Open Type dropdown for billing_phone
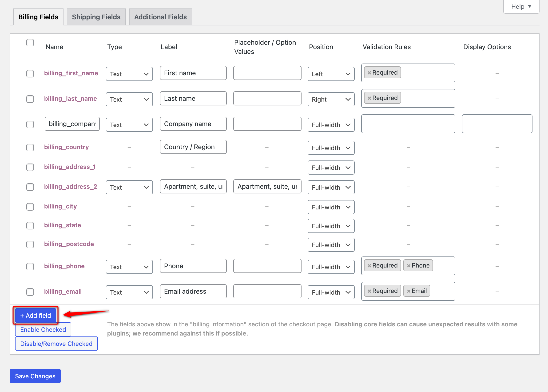The width and height of the screenshot is (548, 392). [x=129, y=267]
